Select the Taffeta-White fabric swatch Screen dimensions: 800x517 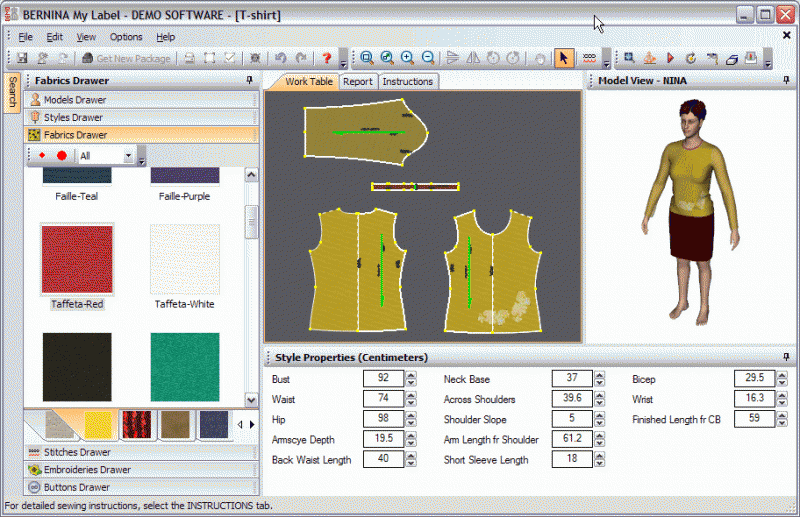click(x=185, y=259)
